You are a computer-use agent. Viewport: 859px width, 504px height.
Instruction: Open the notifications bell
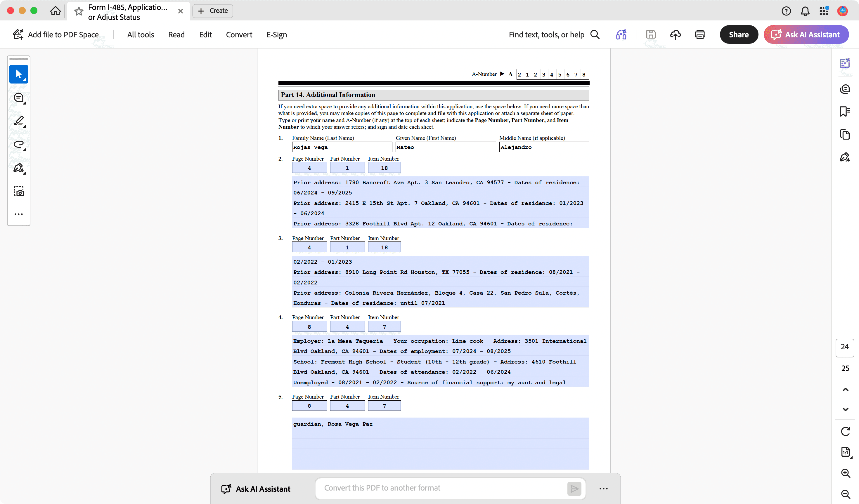pos(805,11)
